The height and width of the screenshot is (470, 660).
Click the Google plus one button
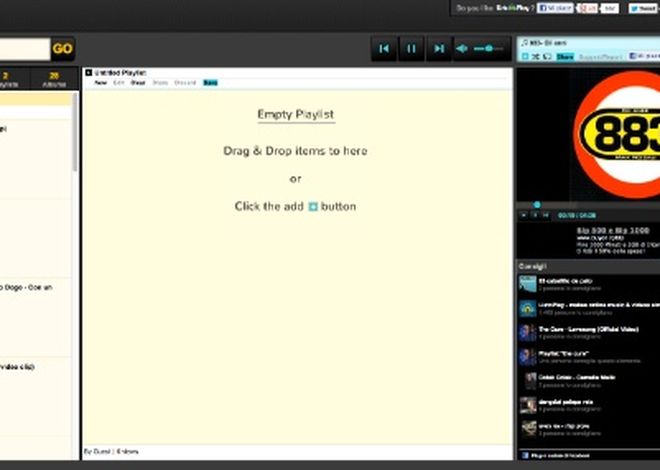click(587, 8)
